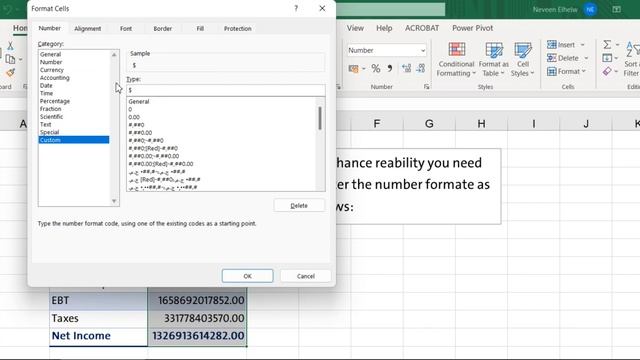Select the Net Income value cell
Viewport: 640px width, 360px height.
pos(198,336)
